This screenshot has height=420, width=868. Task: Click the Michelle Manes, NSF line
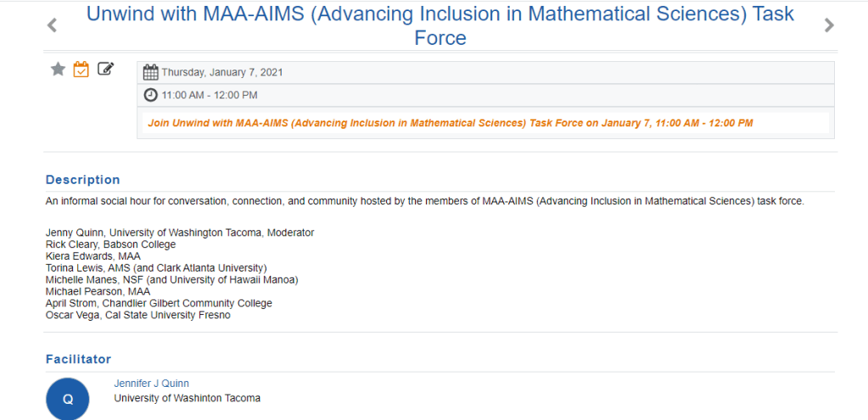171,280
